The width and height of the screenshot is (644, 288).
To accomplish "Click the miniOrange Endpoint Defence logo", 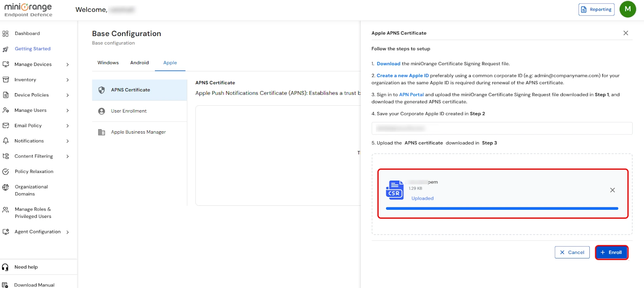I will [28, 10].
